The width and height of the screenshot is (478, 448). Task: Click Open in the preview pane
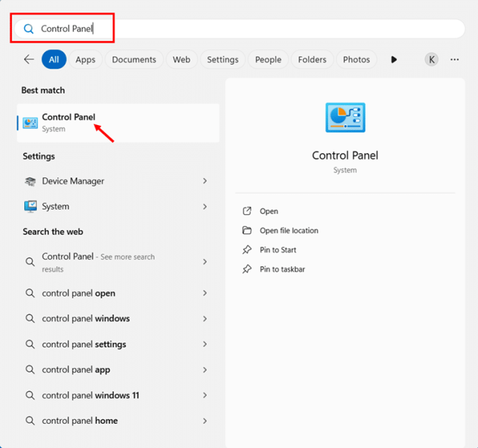(x=269, y=211)
